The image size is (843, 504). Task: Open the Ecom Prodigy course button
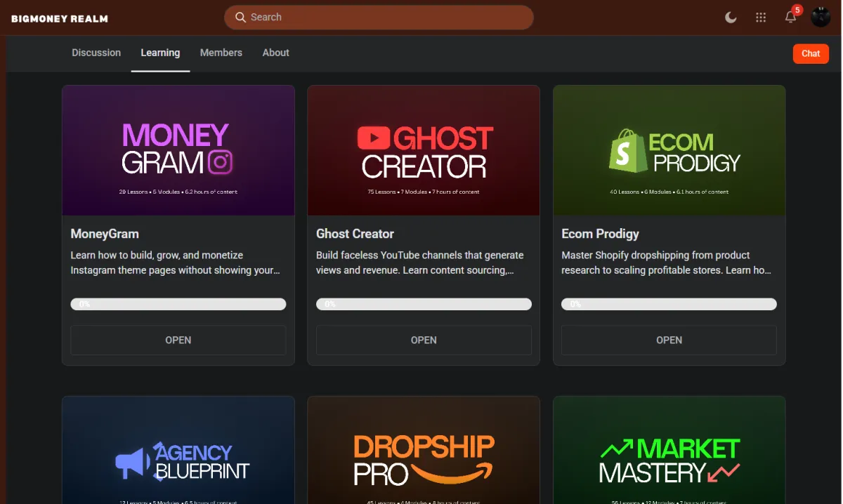click(669, 340)
